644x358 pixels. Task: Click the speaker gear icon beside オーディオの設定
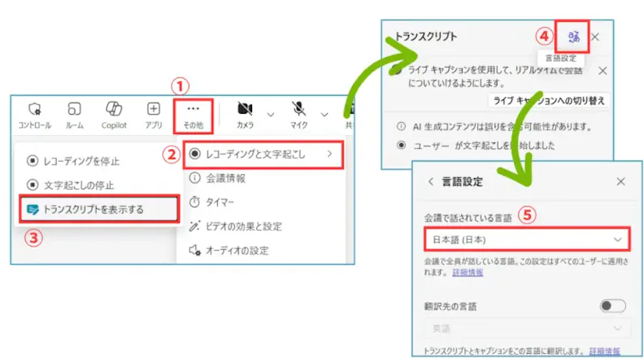click(194, 250)
